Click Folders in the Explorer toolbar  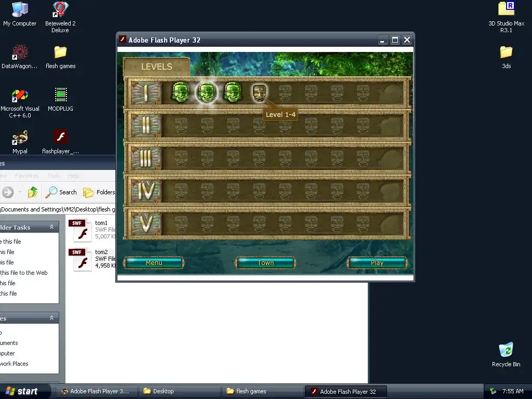(x=99, y=192)
